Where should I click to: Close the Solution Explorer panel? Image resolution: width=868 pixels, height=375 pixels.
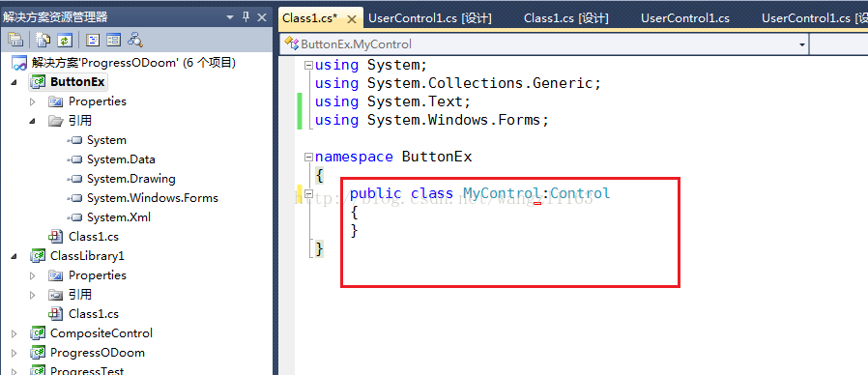click(262, 17)
